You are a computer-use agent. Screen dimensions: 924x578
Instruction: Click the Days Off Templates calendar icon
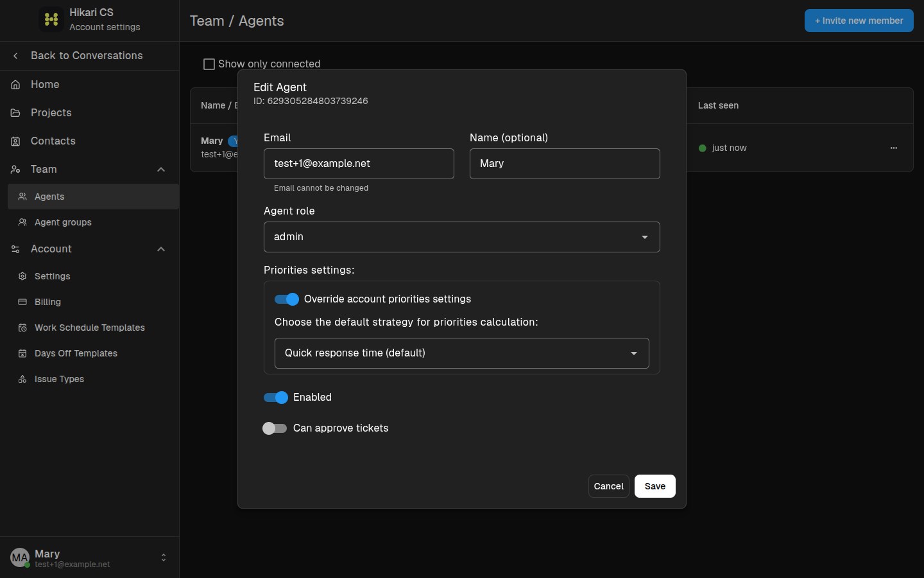pos(22,353)
